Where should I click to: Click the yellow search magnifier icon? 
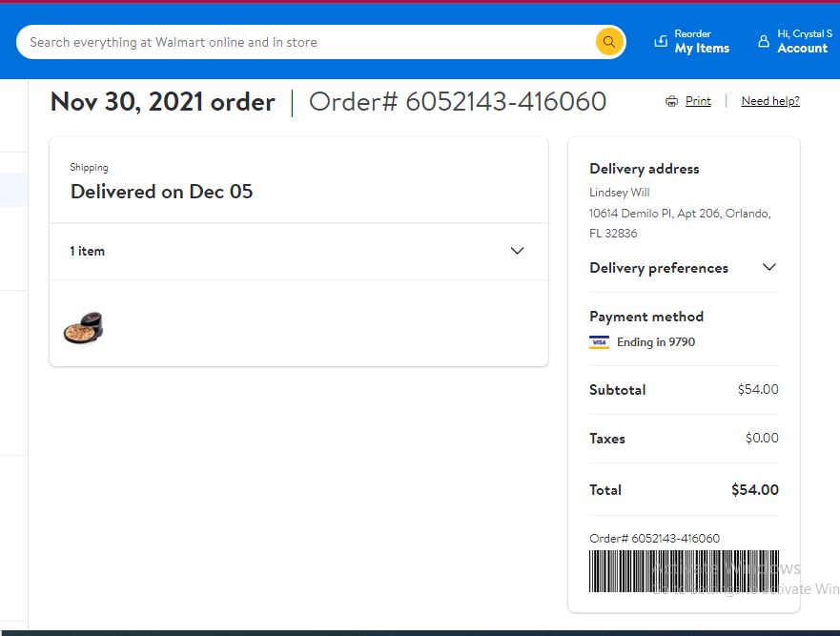[609, 42]
